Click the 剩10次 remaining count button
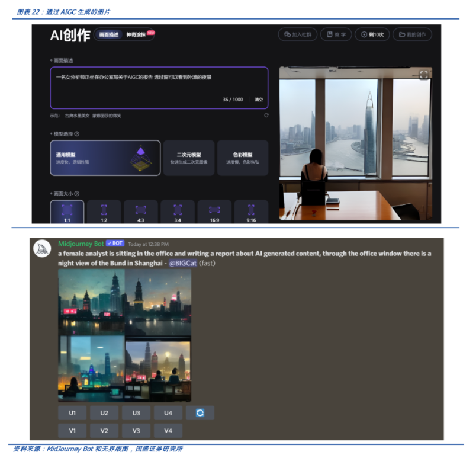The height and width of the screenshot is (458, 476). click(372, 34)
